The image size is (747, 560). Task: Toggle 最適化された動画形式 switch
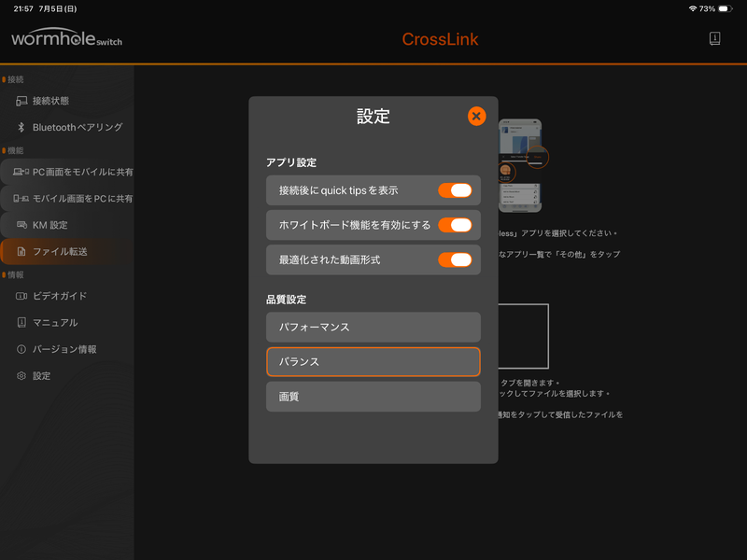(455, 260)
